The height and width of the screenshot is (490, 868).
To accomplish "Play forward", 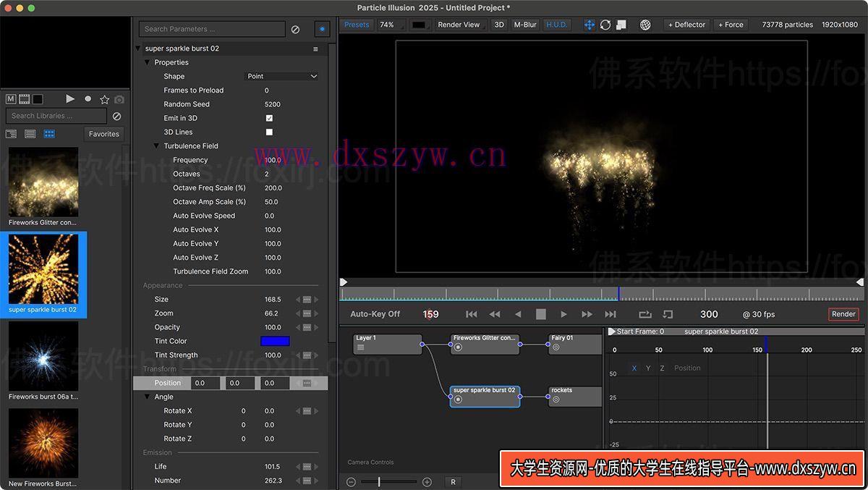I will click(x=563, y=314).
